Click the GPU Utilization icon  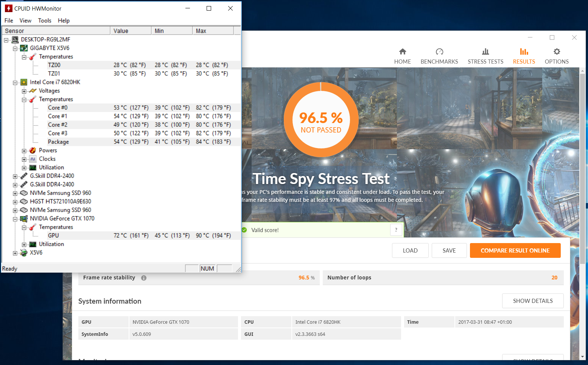point(33,244)
